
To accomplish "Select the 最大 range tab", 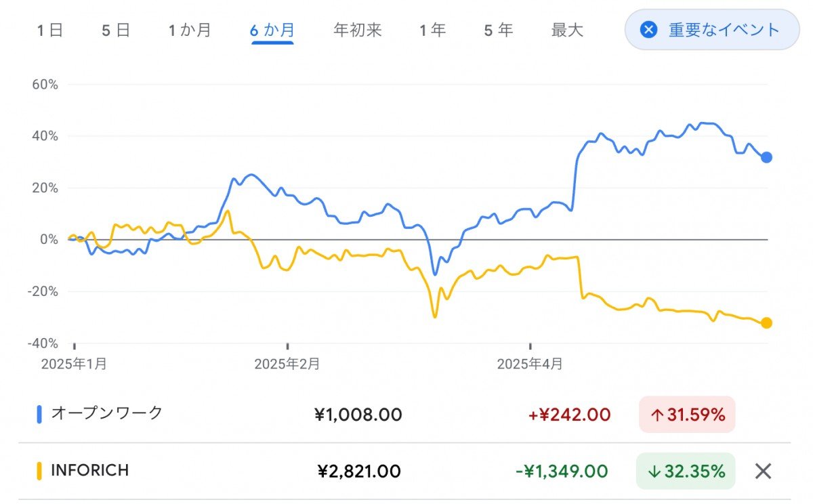I will [567, 30].
